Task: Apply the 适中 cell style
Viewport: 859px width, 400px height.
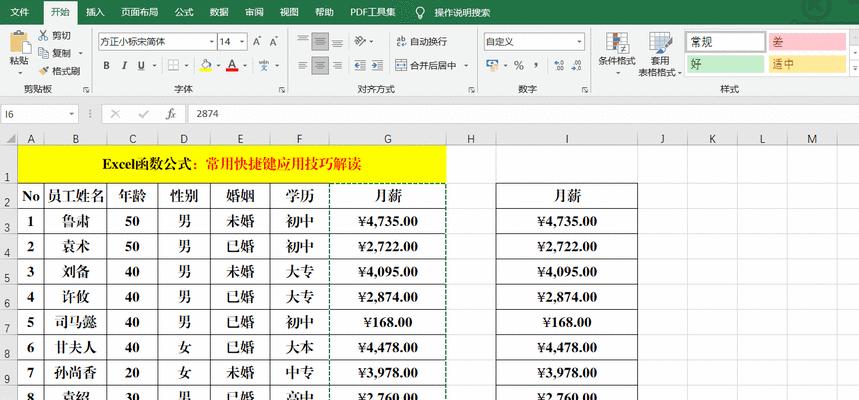Action: click(807, 64)
